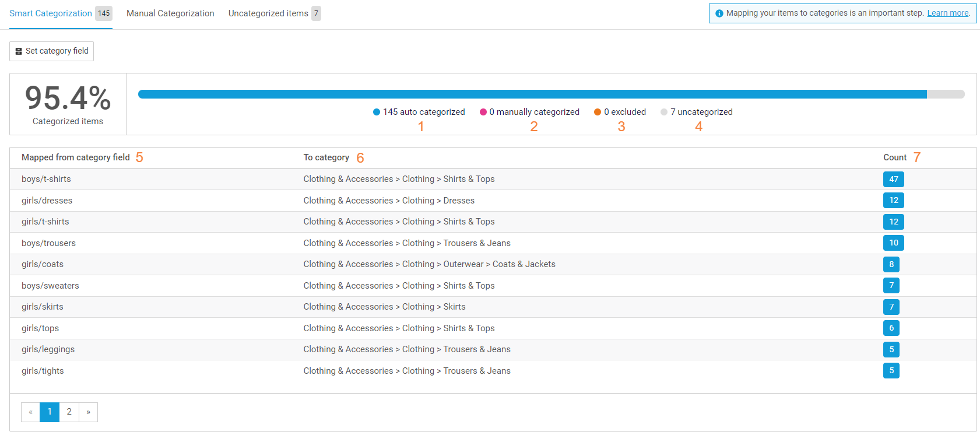Go to page 2 of results
980x435 pixels.
[x=69, y=412]
